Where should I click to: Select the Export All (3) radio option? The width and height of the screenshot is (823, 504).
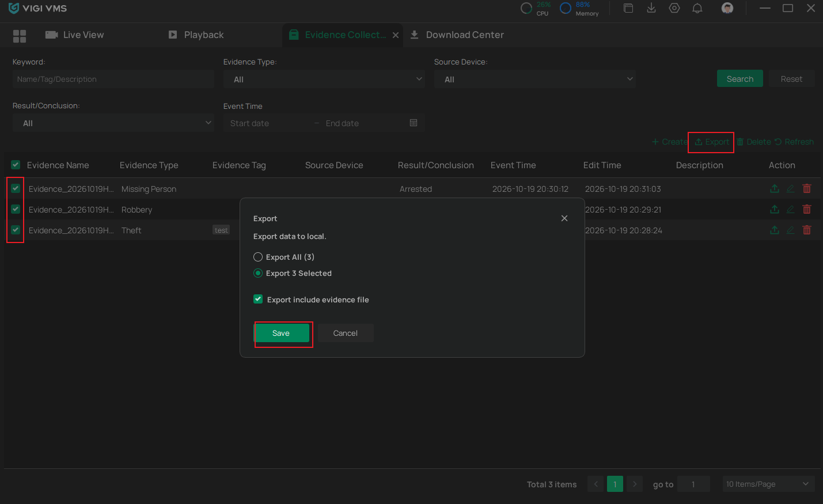click(x=258, y=257)
